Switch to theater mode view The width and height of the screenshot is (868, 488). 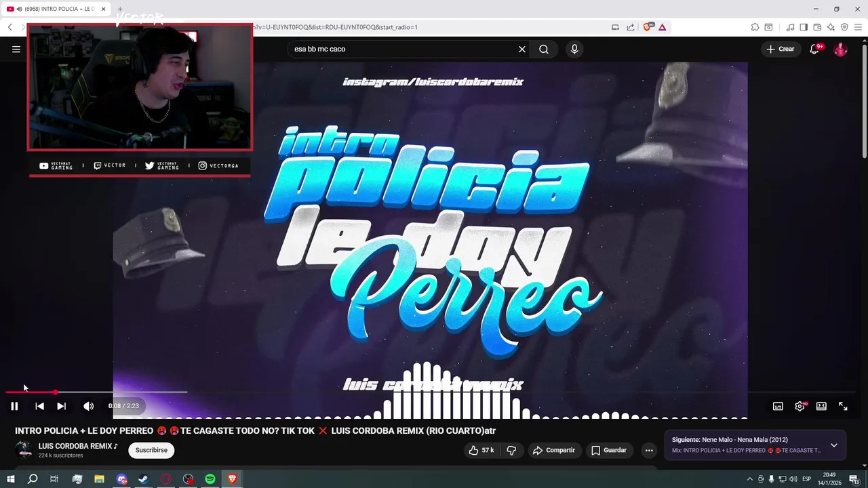point(821,406)
